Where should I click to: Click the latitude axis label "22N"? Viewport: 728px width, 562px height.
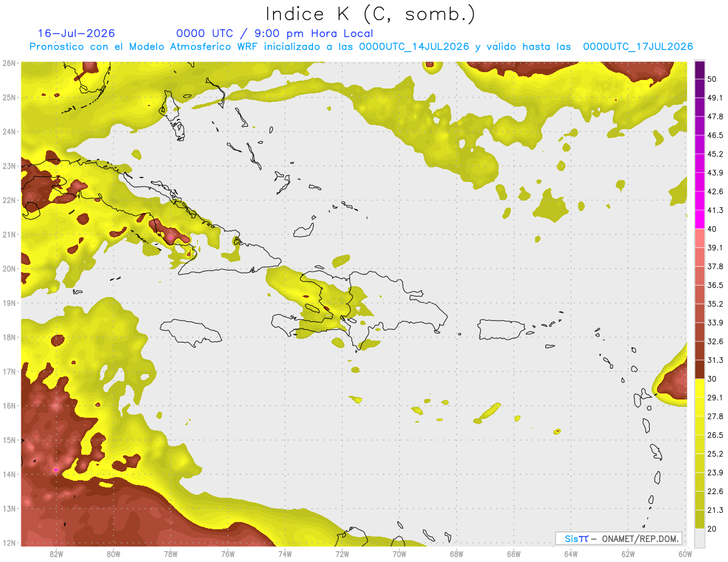point(9,200)
